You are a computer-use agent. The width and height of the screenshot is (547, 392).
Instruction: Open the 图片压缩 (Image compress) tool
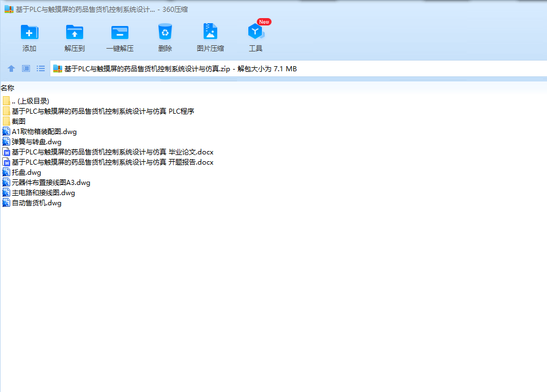(x=210, y=31)
